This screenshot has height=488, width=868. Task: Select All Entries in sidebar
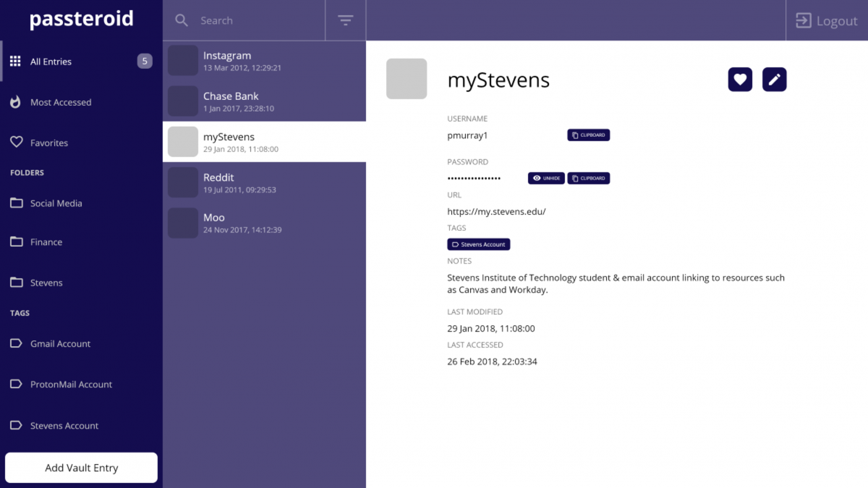click(51, 61)
